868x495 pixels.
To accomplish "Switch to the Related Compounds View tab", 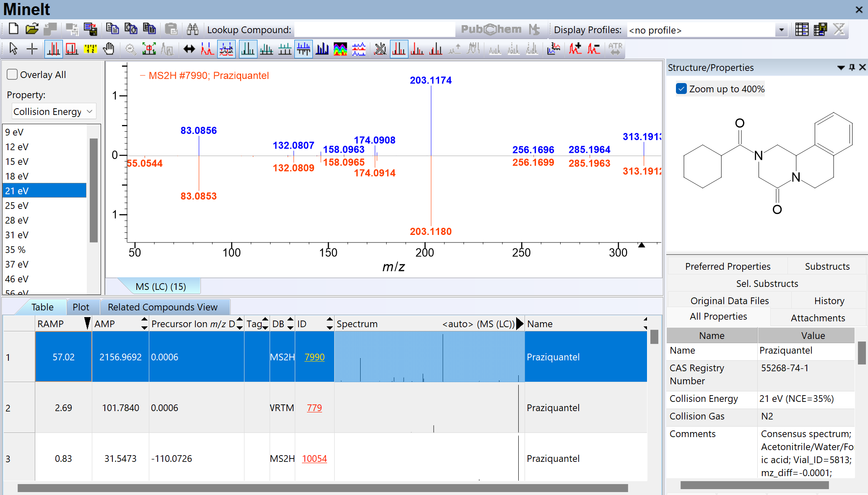I will click(163, 307).
